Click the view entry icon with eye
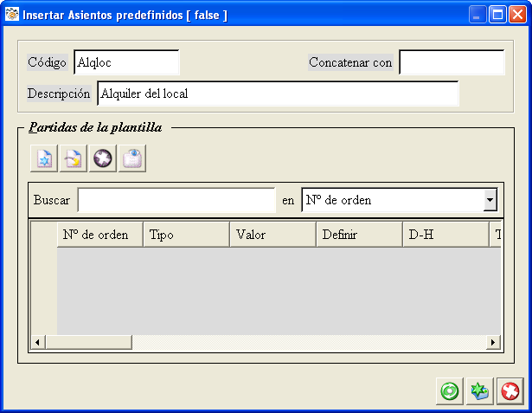Viewport: 532px width, 413px height. [x=132, y=158]
